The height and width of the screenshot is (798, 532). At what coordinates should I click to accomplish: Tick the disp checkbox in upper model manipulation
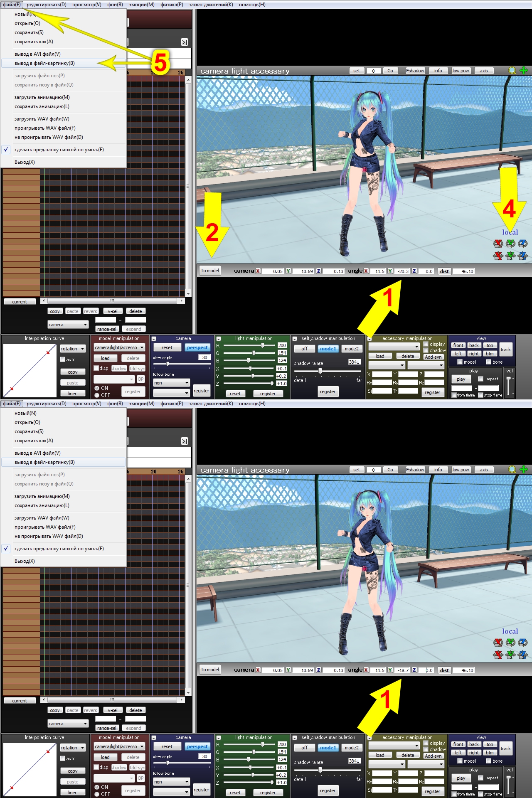[96, 368]
